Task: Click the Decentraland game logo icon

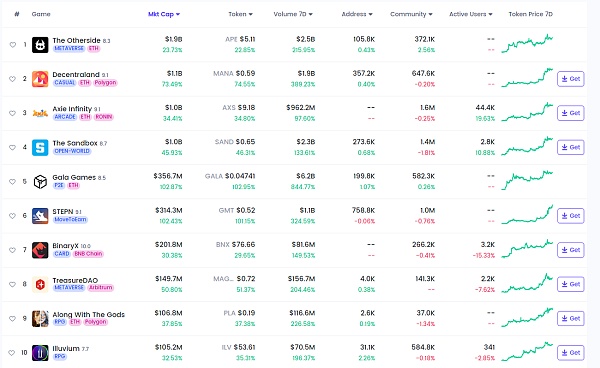Action: [x=40, y=79]
